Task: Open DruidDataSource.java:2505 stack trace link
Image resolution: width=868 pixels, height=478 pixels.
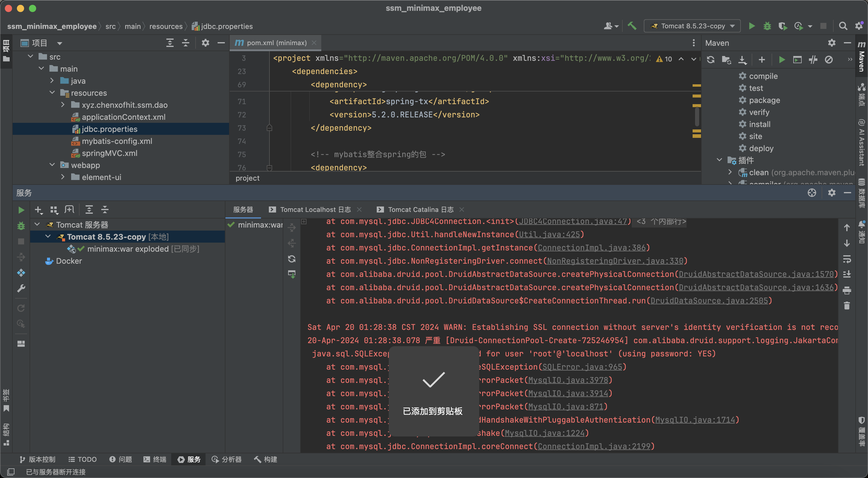Action: coord(709,301)
